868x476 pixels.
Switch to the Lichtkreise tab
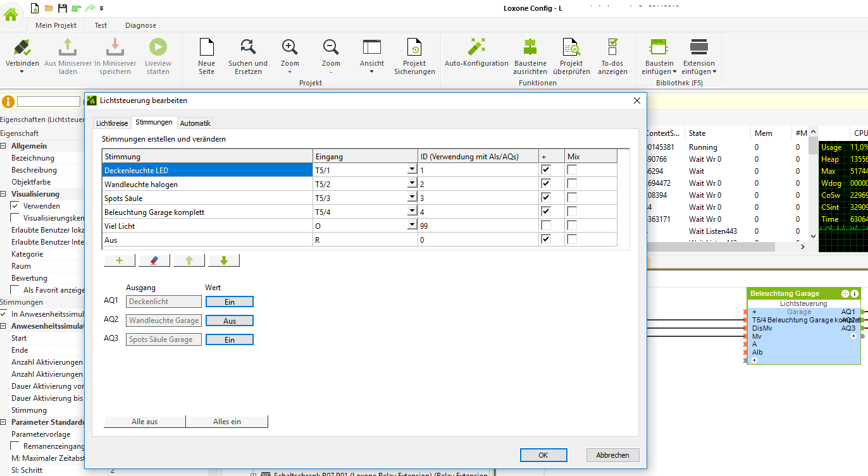[x=112, y=123]
